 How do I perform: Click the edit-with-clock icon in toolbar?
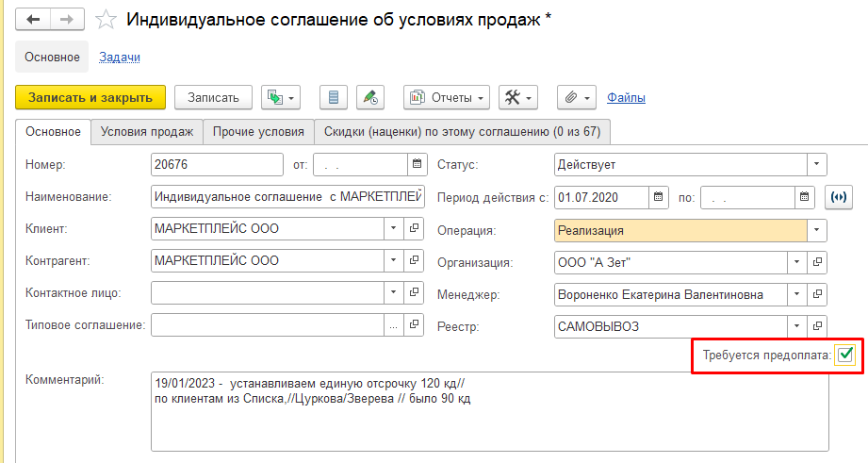[x=370, y=97]
